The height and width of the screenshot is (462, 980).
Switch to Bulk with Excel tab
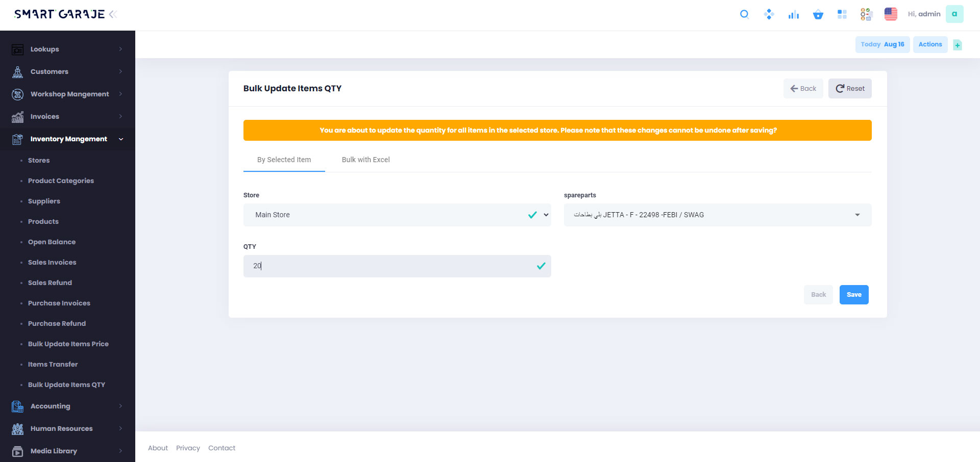click(x=365, y=160)
